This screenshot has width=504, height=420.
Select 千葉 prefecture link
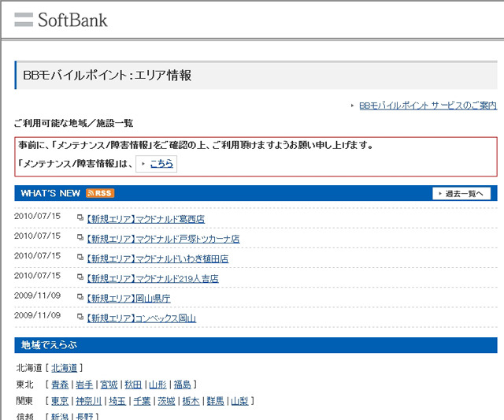point(142,401)
